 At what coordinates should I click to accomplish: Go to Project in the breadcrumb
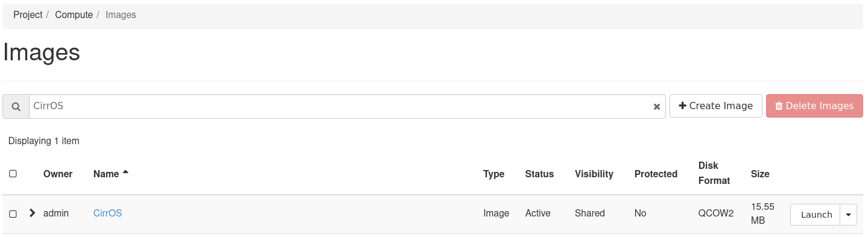(28, 14)
